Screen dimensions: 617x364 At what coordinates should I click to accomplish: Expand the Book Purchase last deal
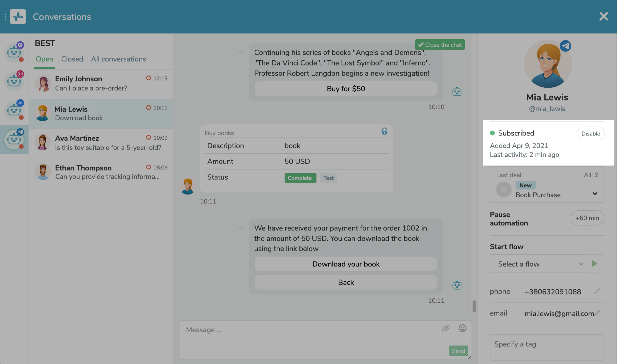click(x=595, y=194)
